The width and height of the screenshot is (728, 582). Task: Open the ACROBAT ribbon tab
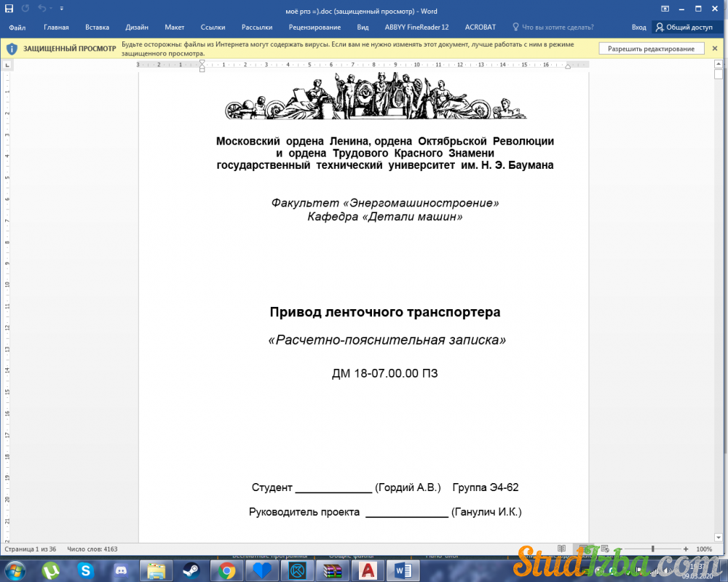[480, 28]
